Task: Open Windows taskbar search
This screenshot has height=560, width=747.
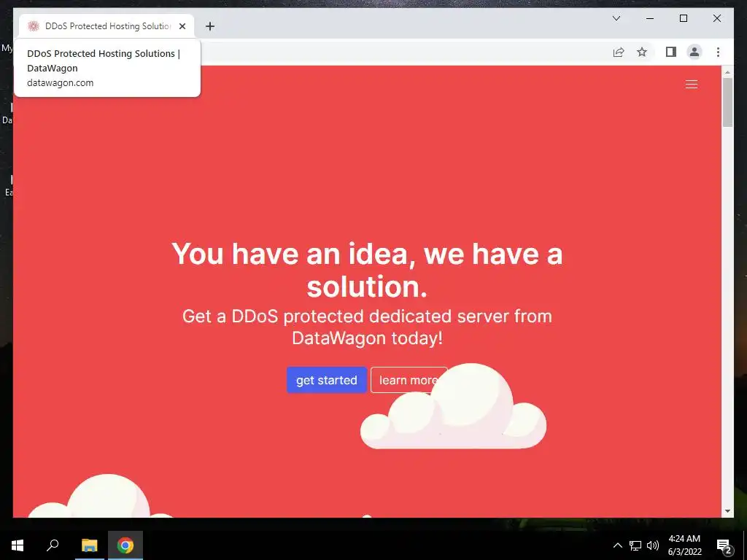Action: pyautogui.click(x=53, y=545)
